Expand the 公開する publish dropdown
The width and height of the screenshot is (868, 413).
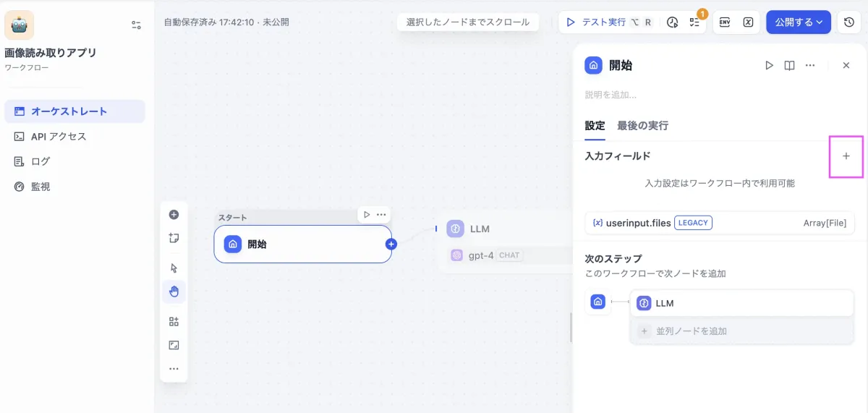[799, 22]
